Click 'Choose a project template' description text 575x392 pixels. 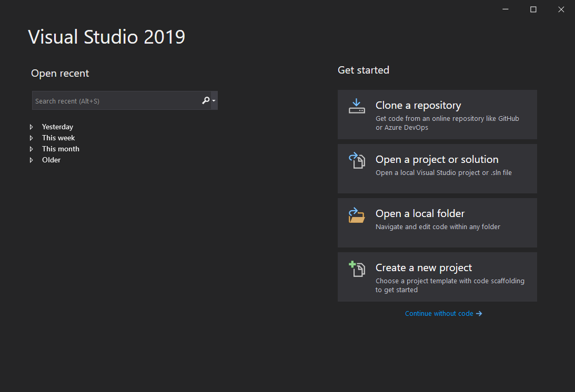(450, 285)
